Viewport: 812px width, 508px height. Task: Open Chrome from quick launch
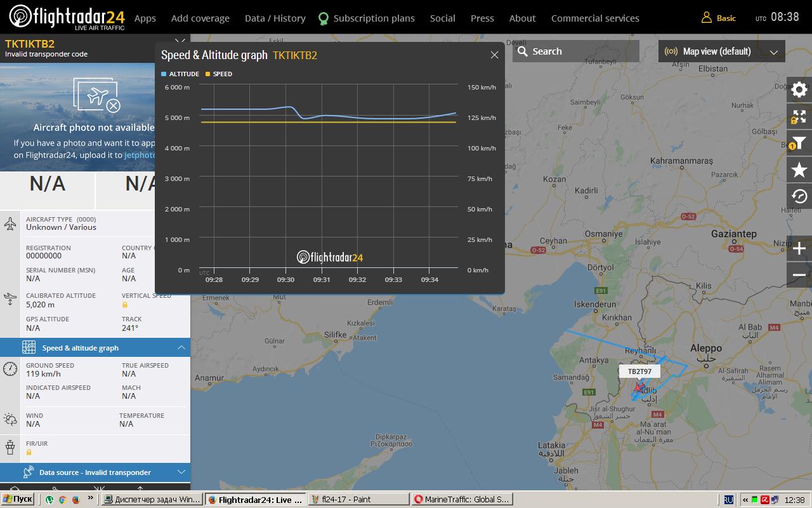pyautogui.click(x=63, y=500)
